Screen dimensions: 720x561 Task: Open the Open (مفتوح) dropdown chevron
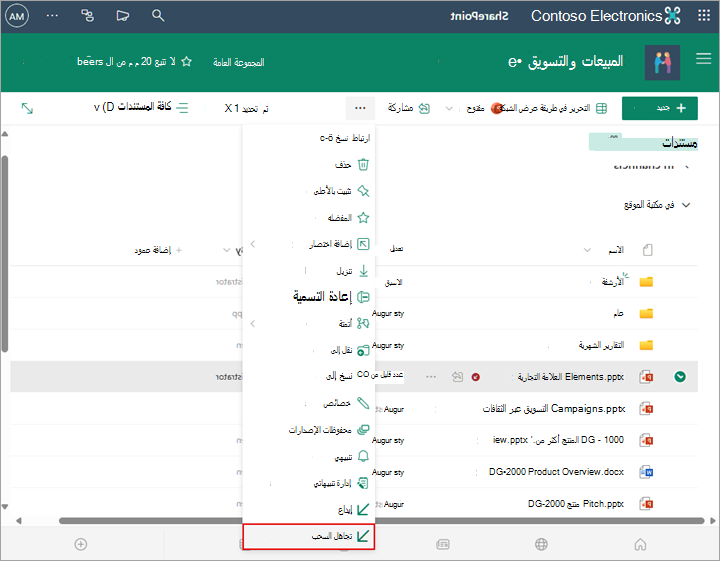point(449,108)
